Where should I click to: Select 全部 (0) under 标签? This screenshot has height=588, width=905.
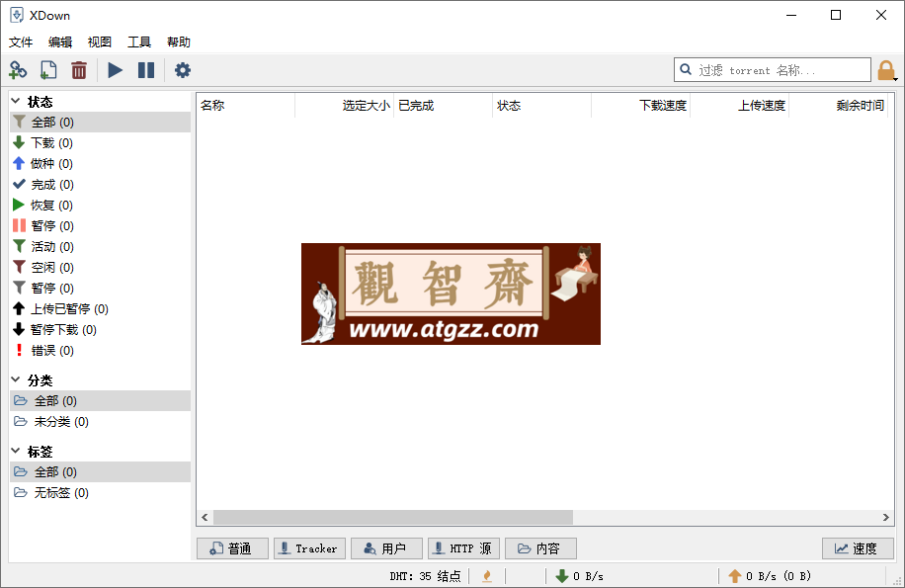tap(101, 472)
